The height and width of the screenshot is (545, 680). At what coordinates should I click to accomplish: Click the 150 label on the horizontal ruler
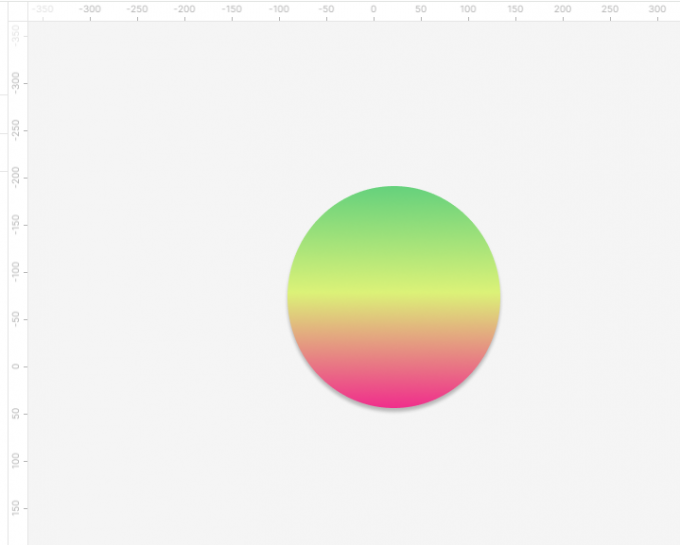point(515,9)
